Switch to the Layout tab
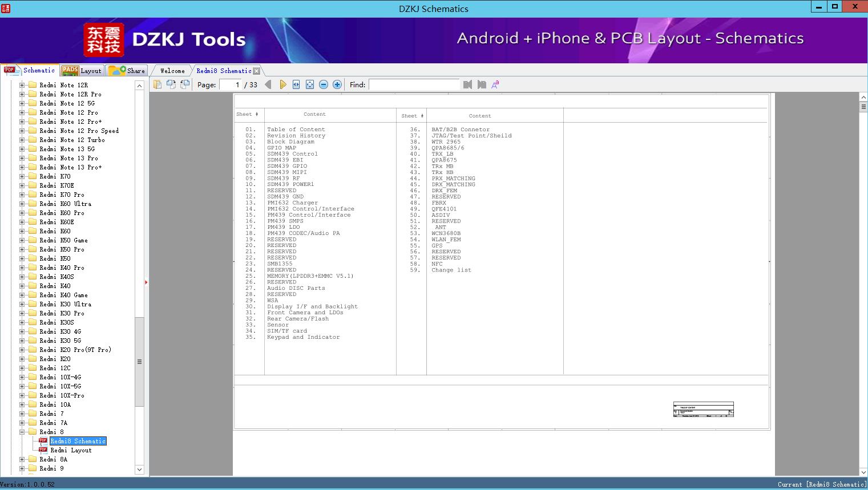This screenshot has width=868, height=490. (x=82, y=71)
